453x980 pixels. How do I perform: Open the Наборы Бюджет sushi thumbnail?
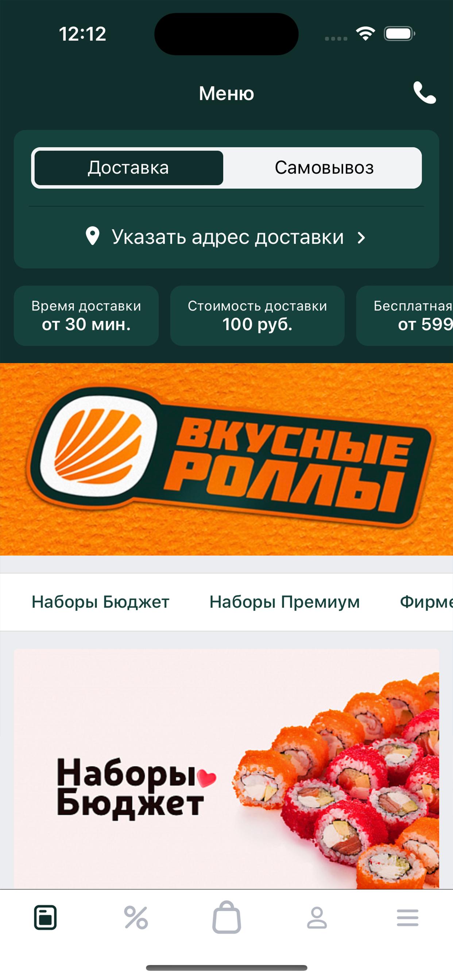pos(226,769)
